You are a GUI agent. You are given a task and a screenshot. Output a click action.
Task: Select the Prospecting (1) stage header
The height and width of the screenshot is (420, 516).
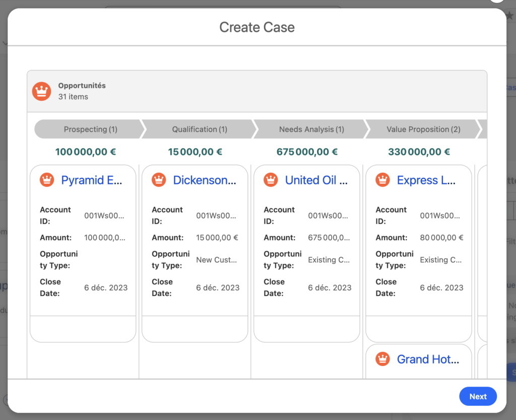coord(88,129)
